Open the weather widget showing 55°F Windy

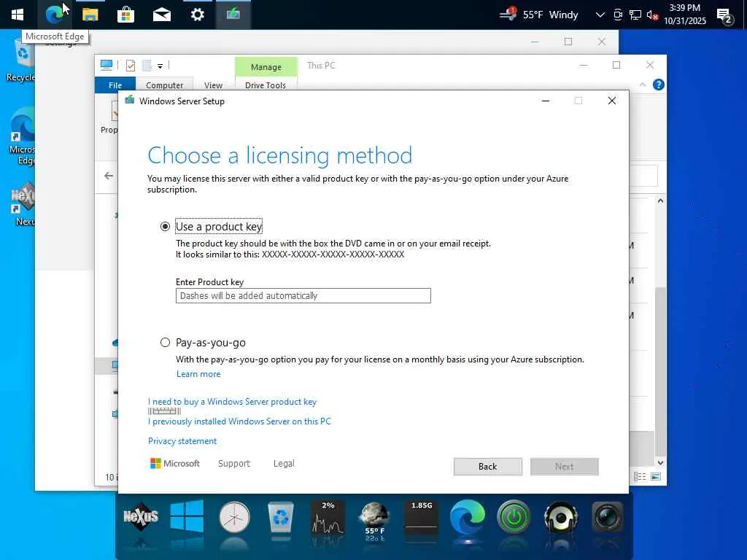539,15
